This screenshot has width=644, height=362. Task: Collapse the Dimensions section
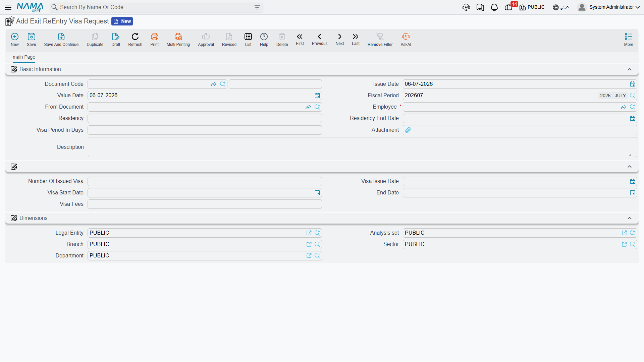(x=630, y=218)
